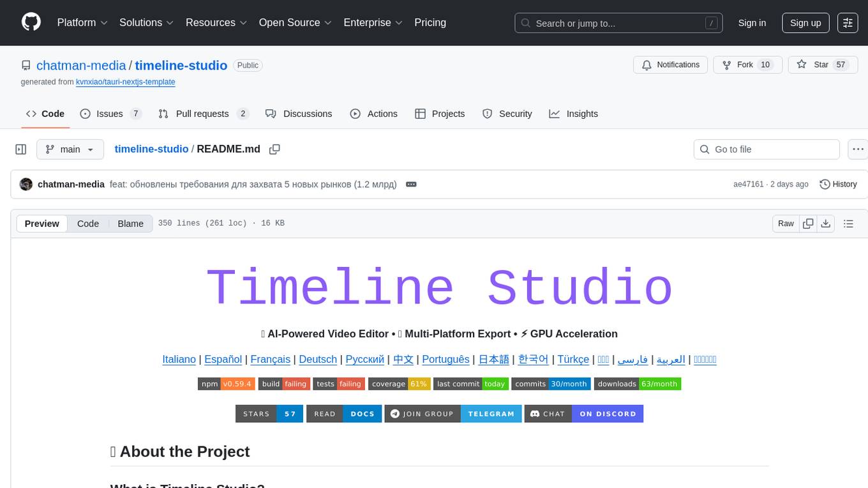The height and width of the screenshot is (488, 868).
Task: Open the README outline icon
Action: pos(848,224)
